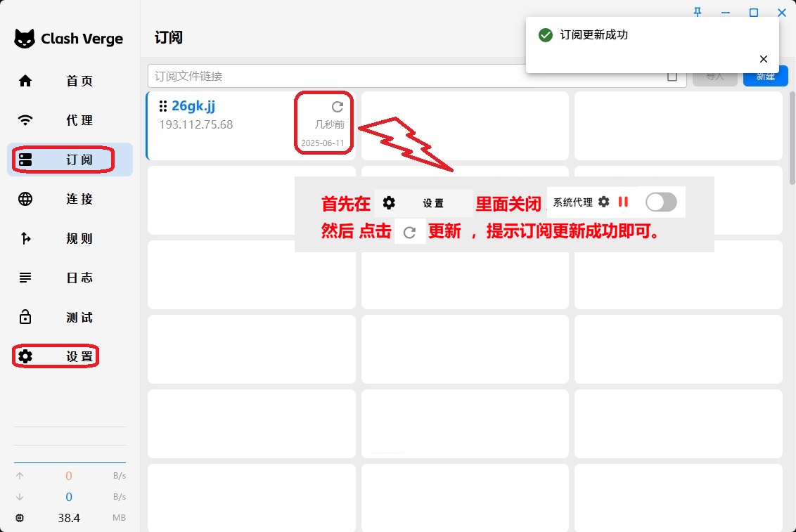Click the Clash Verge cat logo
Viewport: 796px width, 532px height.
pos(25,39)
